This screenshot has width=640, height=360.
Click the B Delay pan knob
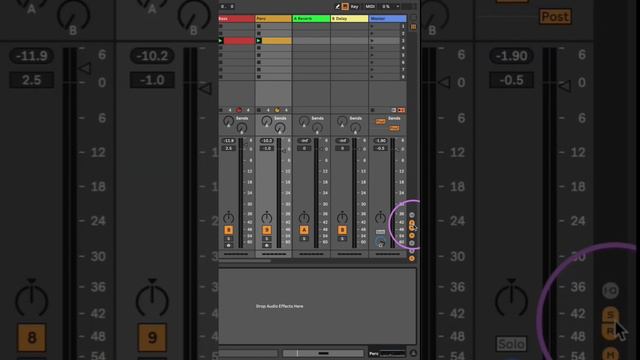point(342,218)
